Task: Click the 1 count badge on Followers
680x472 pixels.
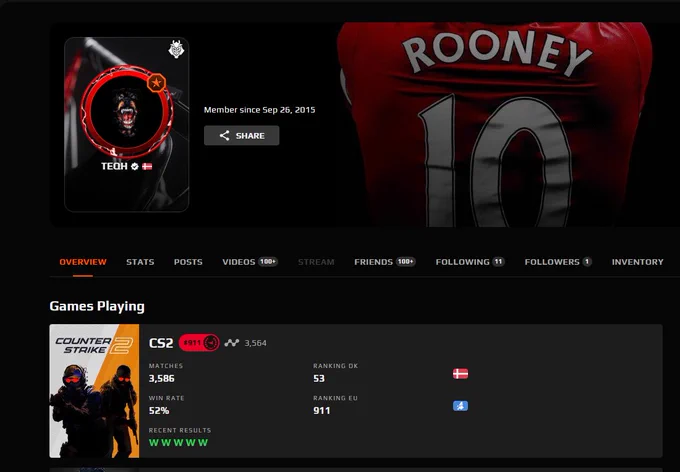Action: (x=587, y=262)
